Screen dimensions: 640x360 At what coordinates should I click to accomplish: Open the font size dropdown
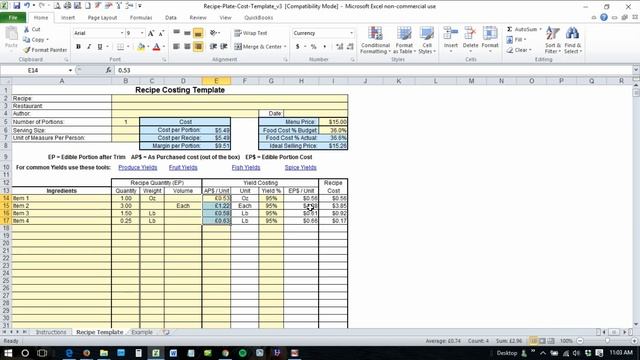(x=142, y=33)
